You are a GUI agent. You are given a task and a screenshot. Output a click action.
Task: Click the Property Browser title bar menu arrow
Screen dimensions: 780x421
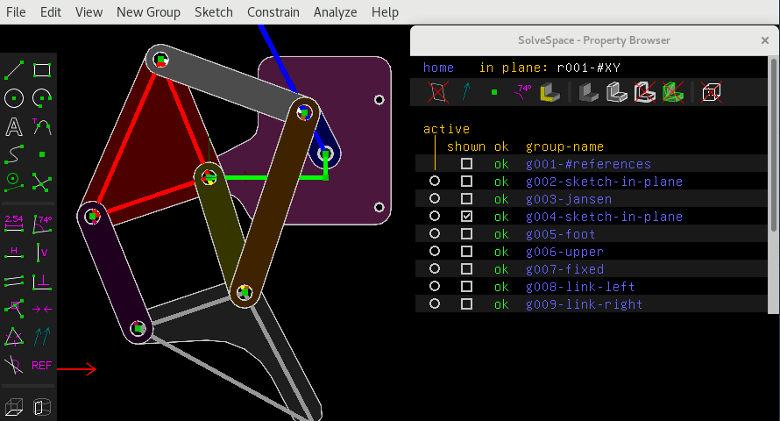click(x=763, y=41)
